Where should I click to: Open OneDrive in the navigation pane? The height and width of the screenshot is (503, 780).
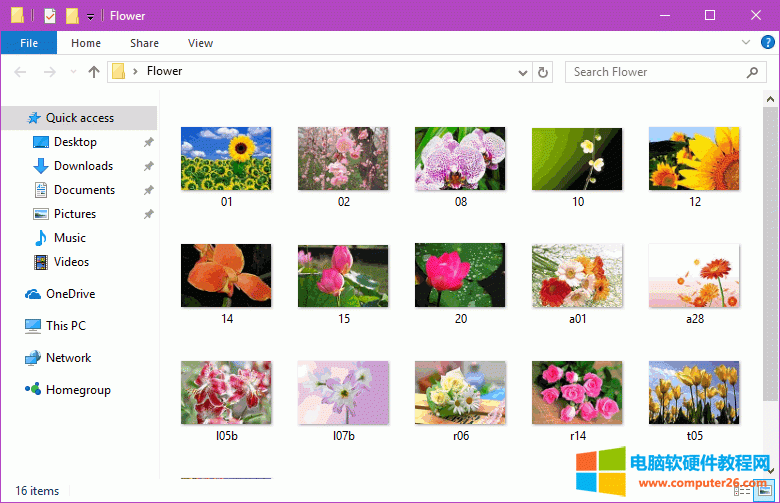(70, 294)
